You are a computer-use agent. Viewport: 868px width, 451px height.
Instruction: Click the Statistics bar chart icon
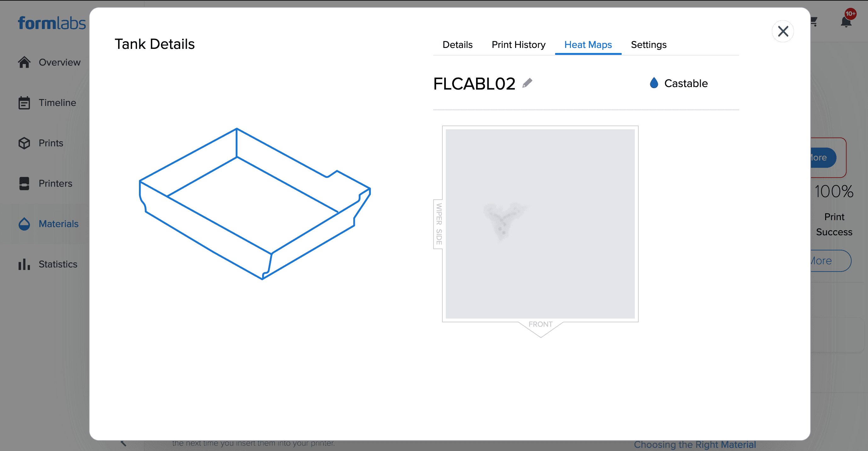(24, 264)
